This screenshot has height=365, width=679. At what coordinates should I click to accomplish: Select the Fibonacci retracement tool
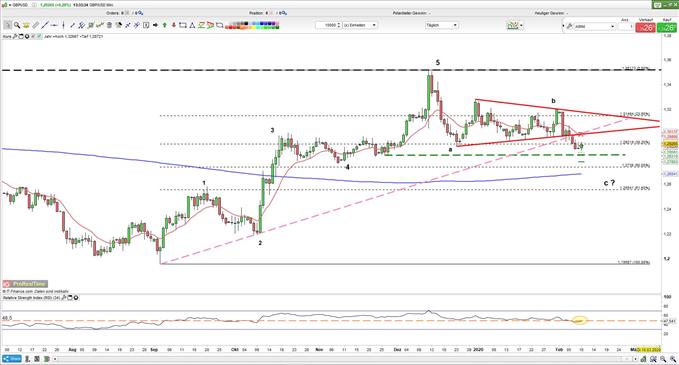coord(90,25)
